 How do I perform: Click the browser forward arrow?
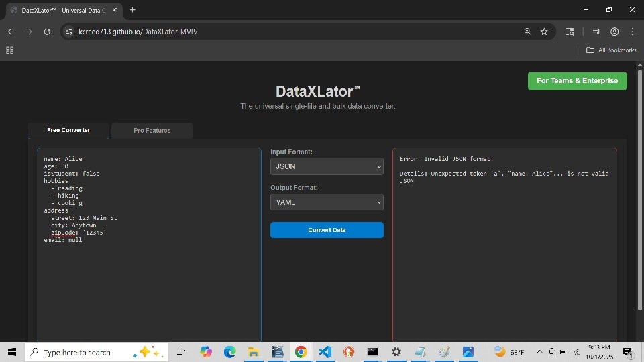tap(29, 32)
